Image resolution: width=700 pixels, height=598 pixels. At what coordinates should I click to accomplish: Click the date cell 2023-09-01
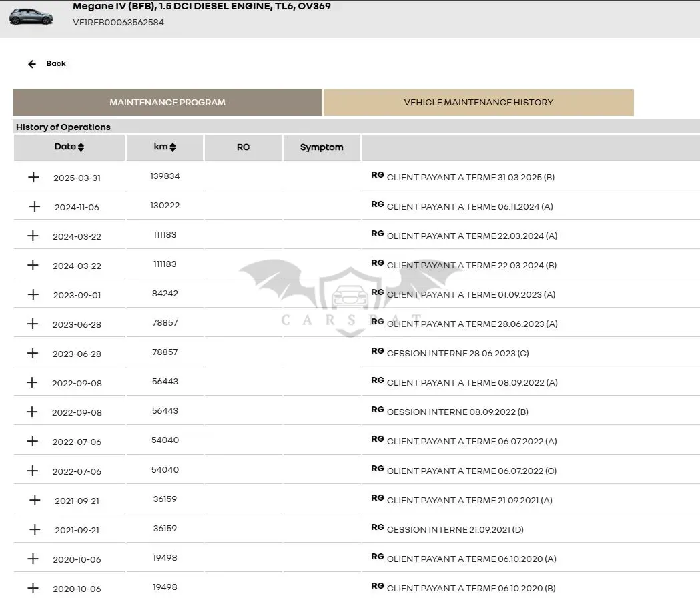coord(77,295)
